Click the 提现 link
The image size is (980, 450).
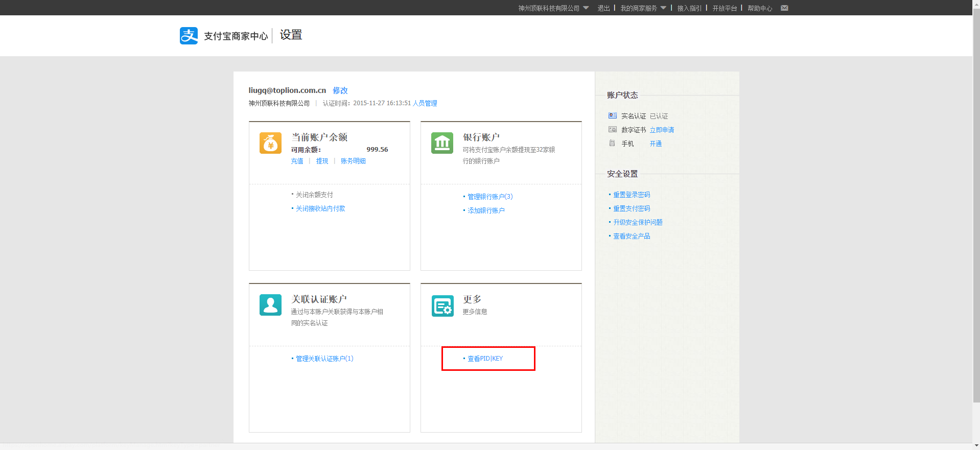point(322,161)
